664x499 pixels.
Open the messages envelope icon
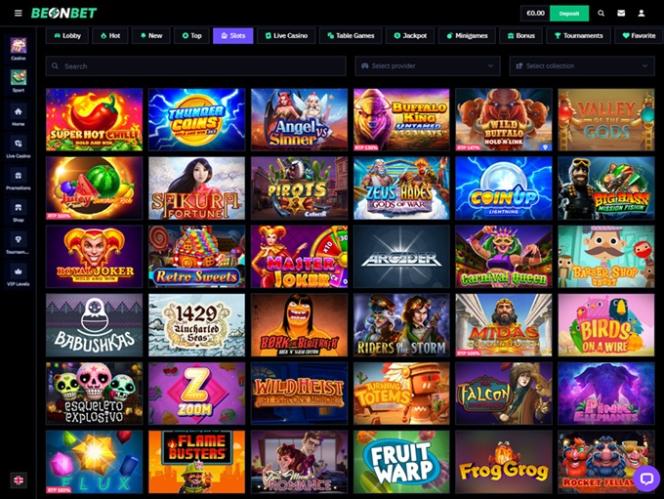coord(621,13)
